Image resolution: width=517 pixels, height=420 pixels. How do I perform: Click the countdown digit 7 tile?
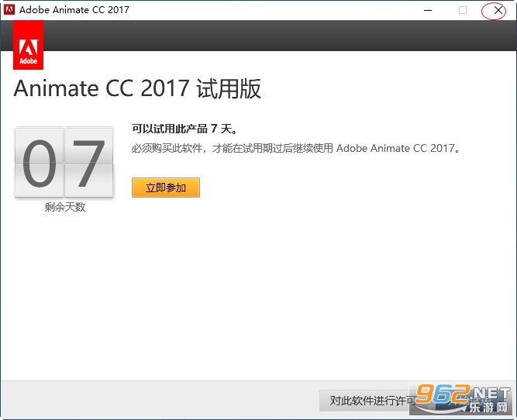(88, 163)
